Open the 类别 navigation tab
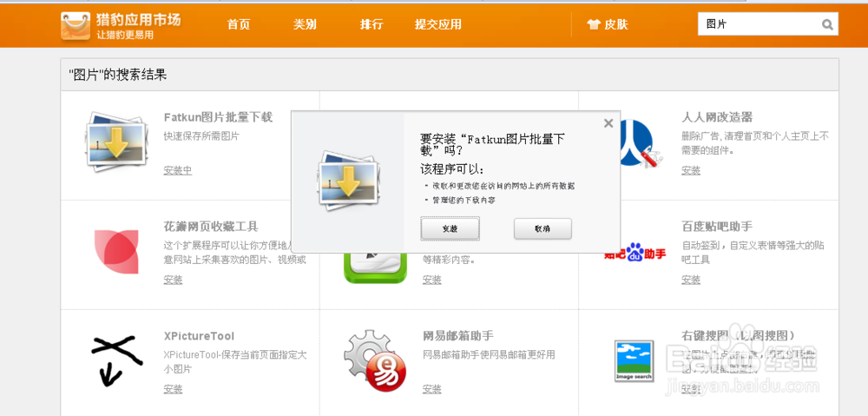 click(x=305, y=24)
